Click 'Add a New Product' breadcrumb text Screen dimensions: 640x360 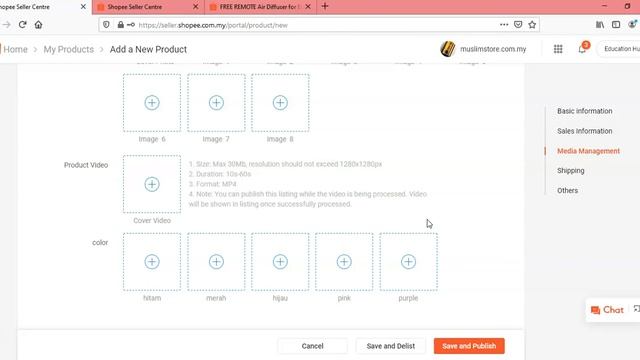coord(148,49)
